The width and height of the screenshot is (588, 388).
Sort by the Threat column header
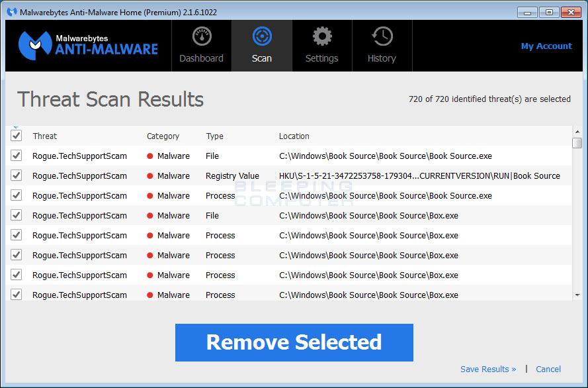coord(44,136)
